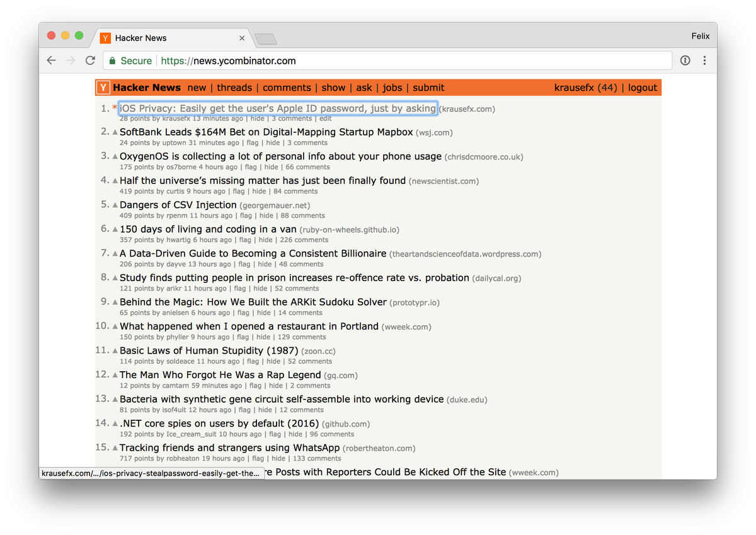This screenshot has height=535, width=756.
Task: Select the Hacker News browser tab
Action: coord(170,38)
